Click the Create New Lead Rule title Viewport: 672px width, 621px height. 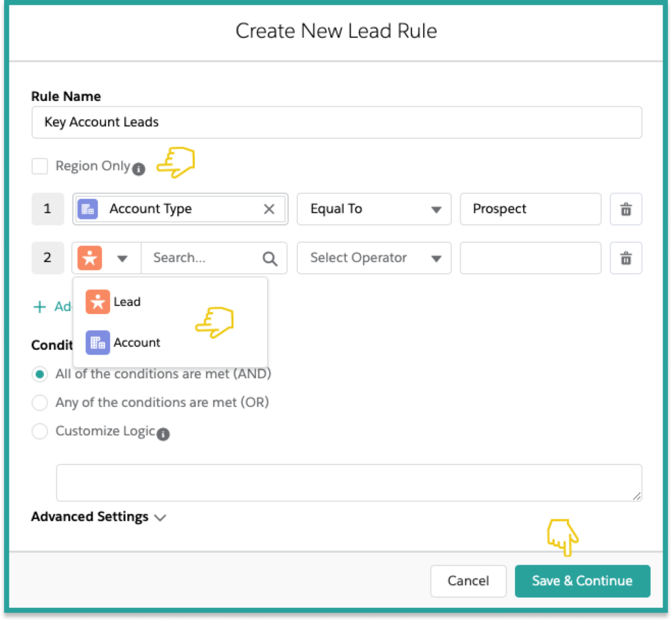(336, 32)
